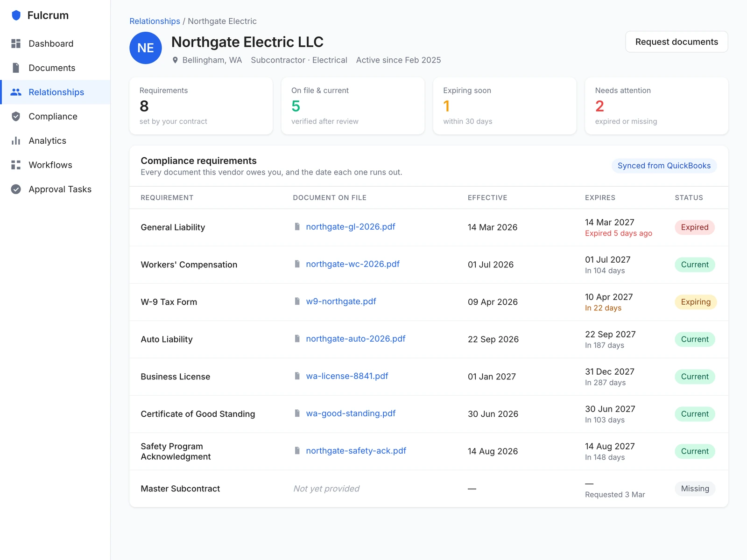This screenshot has width=747, height=560.
Task: Open wa-license-8841.pdf link
Action: point(347,376)
